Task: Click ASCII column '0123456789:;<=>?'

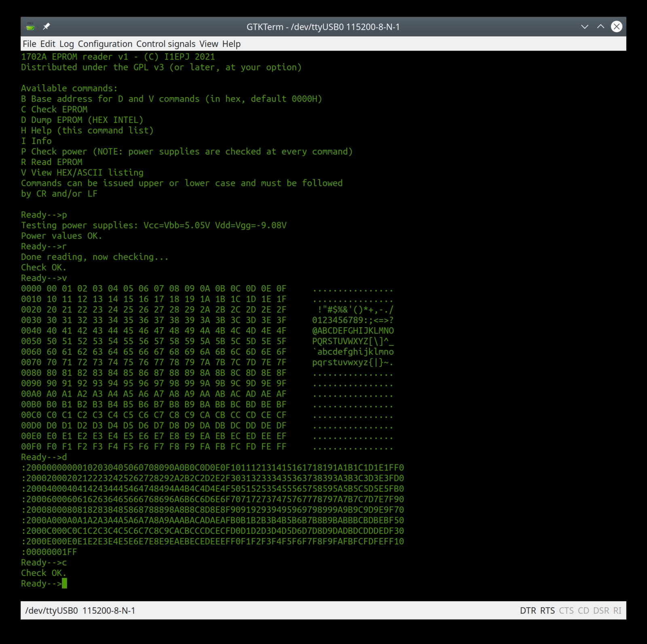Action: tap(353, 320)
